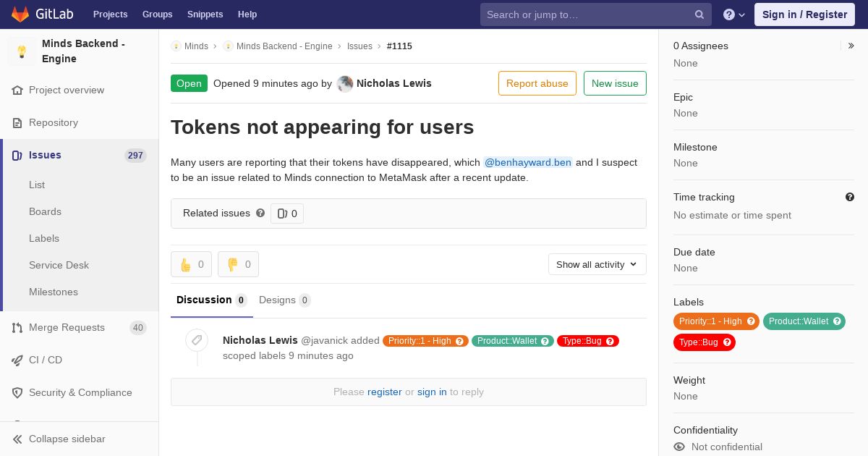
Task: Click the Product::Wallet label in activity
Action: click(x=513, y=341)
